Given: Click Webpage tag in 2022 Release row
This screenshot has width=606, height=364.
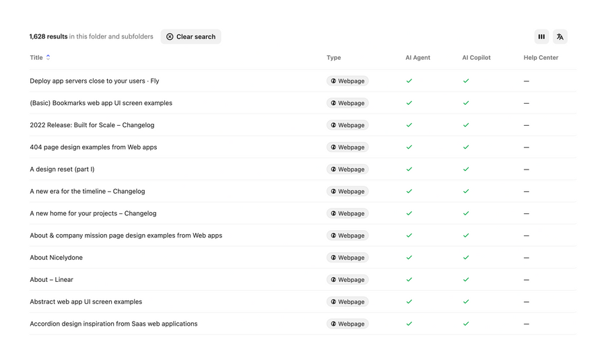Looking at the screenshot, I should click(x=347, y=124).
